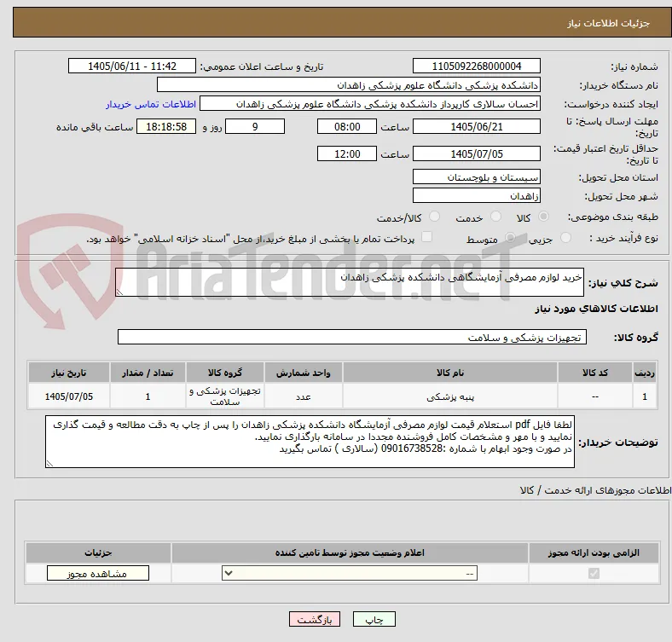Click the ردیف column header
This screenshot has width=672, height=642.
[645, 373]
